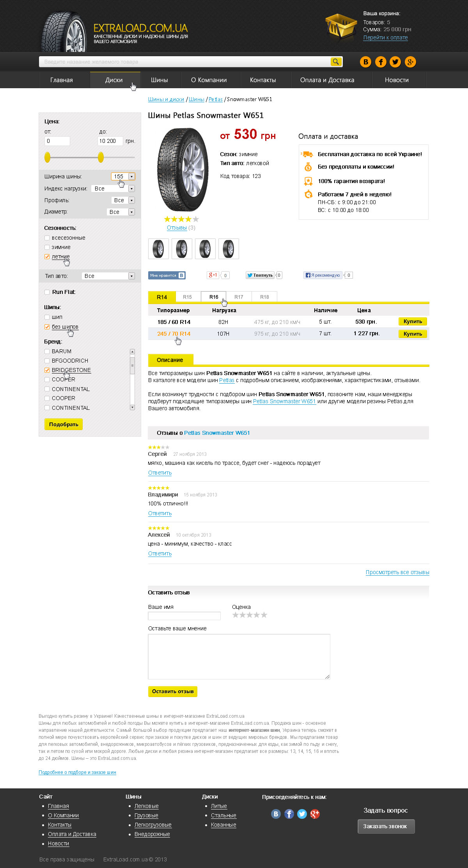This screenshot has height=868, width=468.
Task: Click 'Оставить отзыв' submit button
Action: [173, 691]
